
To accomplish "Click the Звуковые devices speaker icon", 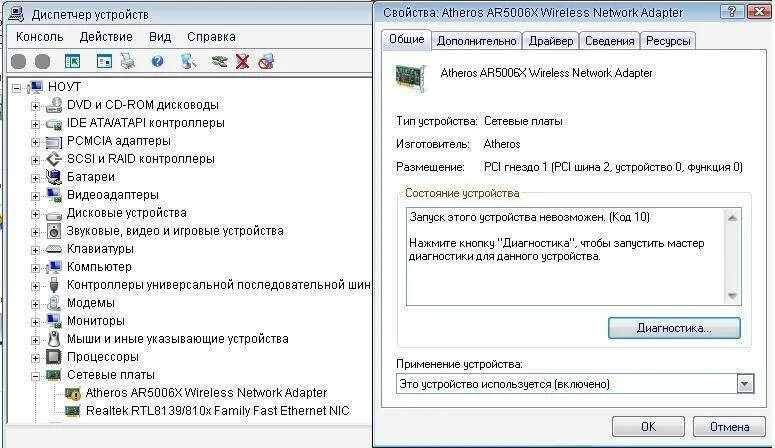I will click(54, 231).
